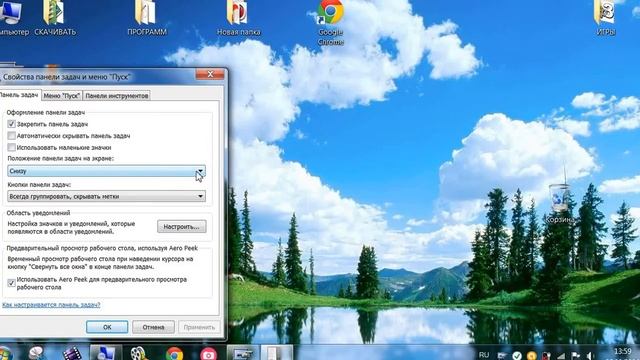Click the Применить button
This screenshot has height=360, width=640.
click(199, 327)
